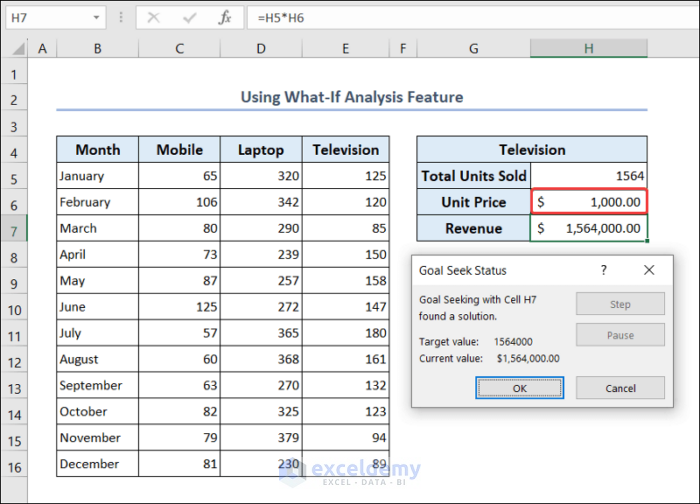This screenshot has height=504, width=700.
Task: Select the Total Units Sold value 1564
Action: 589,176
